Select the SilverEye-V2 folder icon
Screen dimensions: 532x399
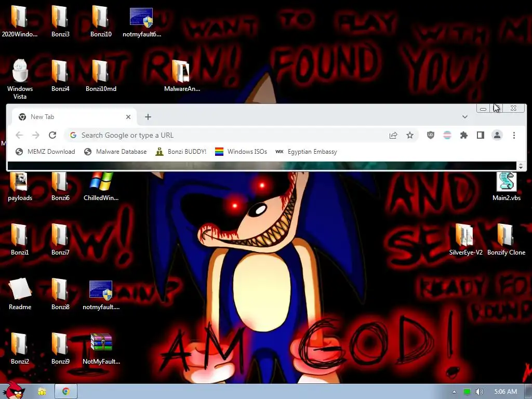[465, 239]
